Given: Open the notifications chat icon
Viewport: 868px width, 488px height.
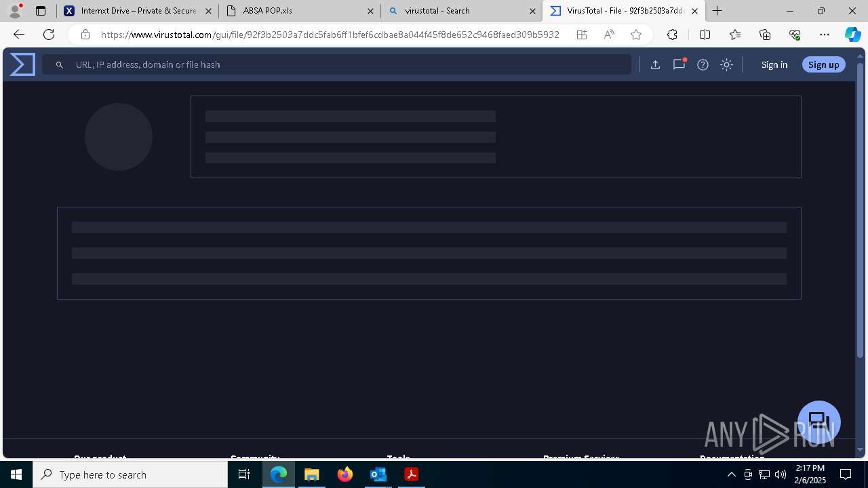Looking at the screenshot, I should click(x=679, y=64).
